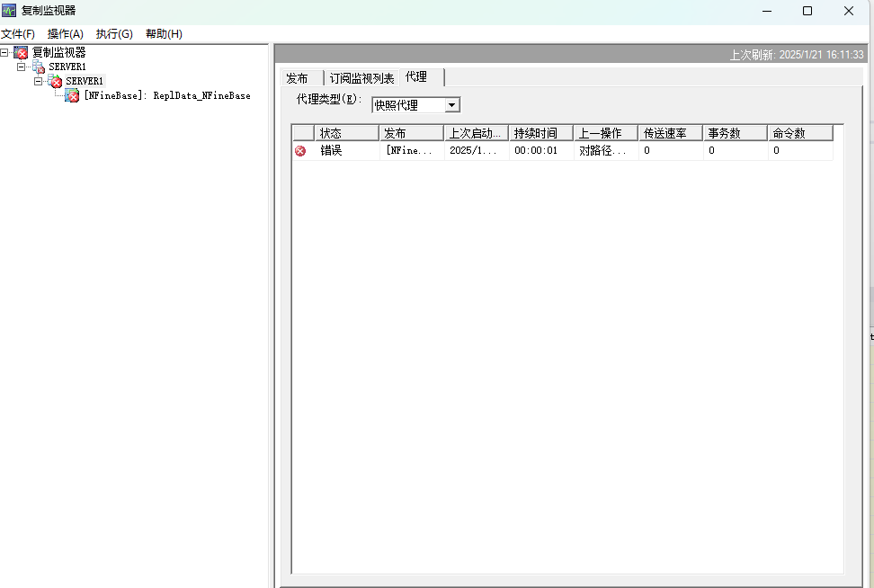874x588 pixels.
Task: Click the 复制监视器 root node error icon
Action: tap(21, 52)
